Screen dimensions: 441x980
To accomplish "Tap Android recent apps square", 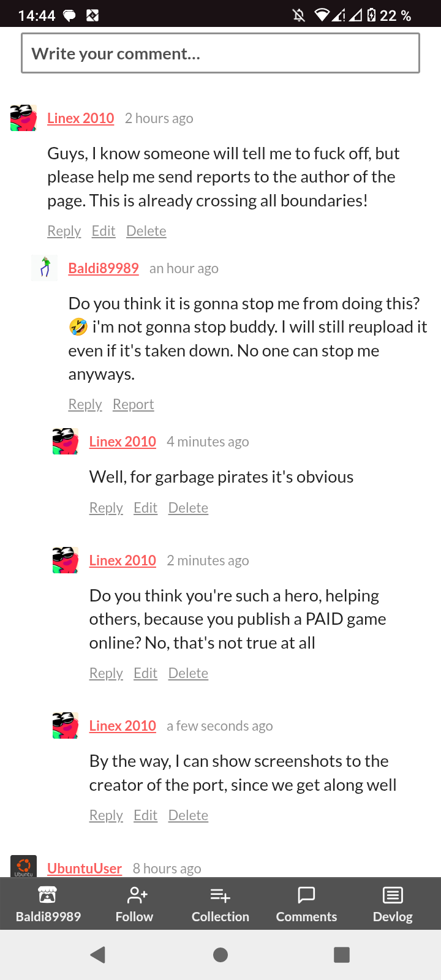I will pyautogui.click(x=342, y=954).
